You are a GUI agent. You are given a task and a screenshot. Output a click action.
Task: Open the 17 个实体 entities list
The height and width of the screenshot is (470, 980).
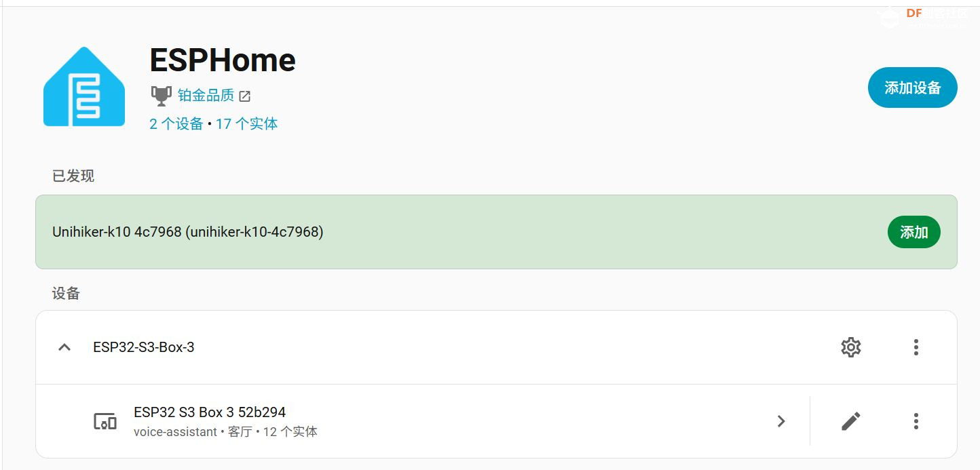click(247, 124)
